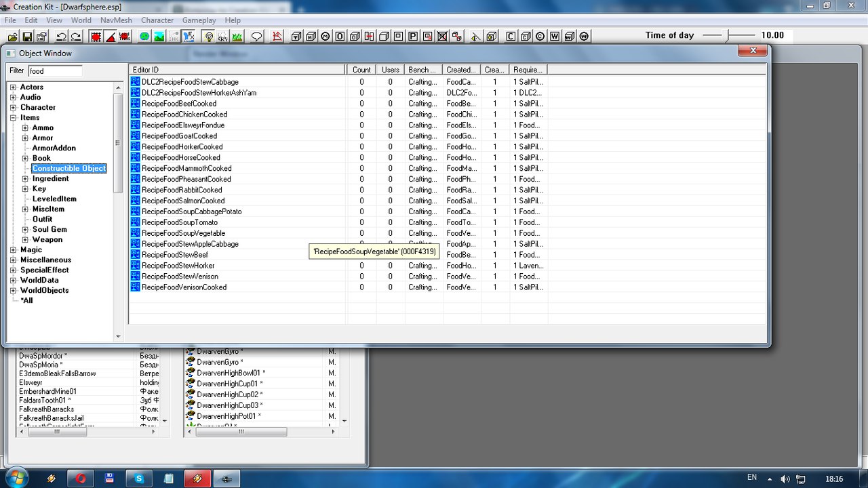The width and height of the screenshot is (868, 488).
Task: Open the Gameplay menu
Action: (199, 20)
